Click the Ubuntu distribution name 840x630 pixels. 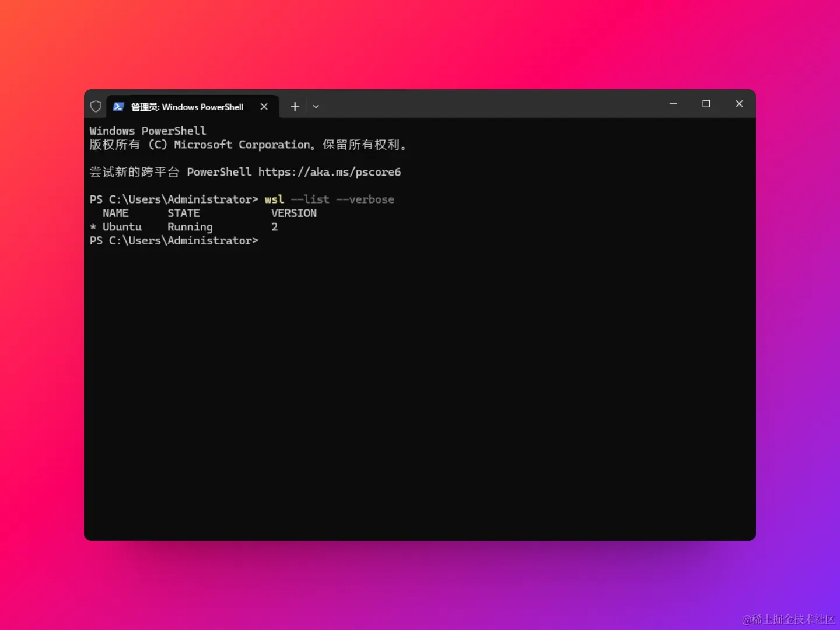coord(122,227)
